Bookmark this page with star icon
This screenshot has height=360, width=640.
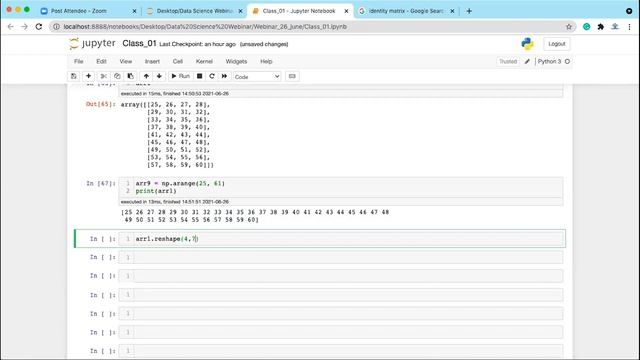[569, 27]
